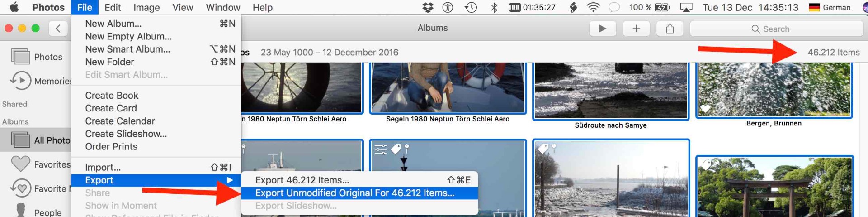Screen dimensions: 868x217
Task: Select Favorite Memories in sidebar
Action: click(36, 188)
